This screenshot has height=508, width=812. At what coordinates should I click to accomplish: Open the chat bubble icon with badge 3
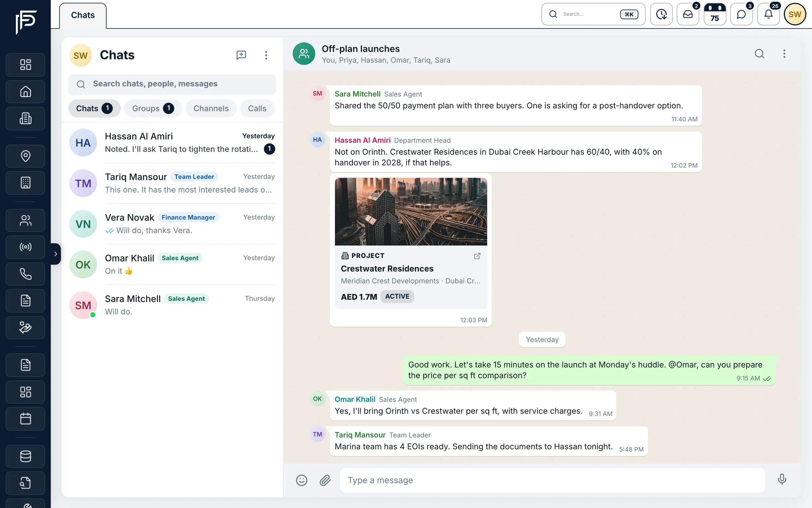click(x=741, y=14)
